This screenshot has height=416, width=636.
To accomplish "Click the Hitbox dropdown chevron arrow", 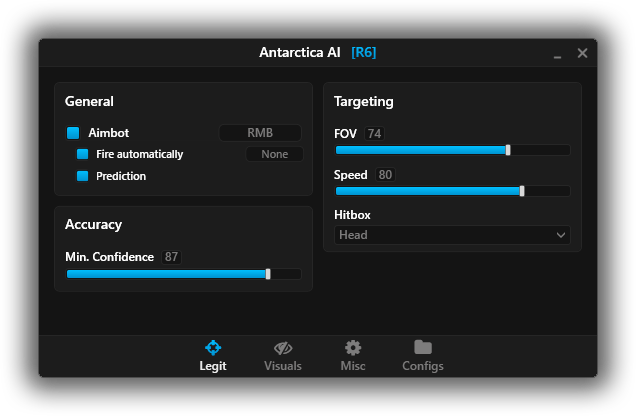I will [560, 235].
